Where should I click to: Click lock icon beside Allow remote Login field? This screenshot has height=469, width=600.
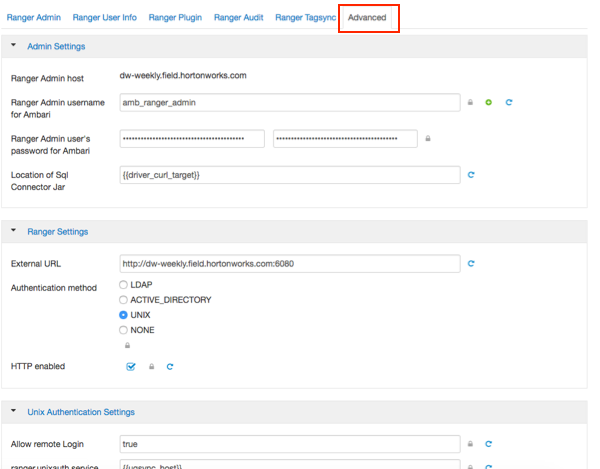(x=470, y=444)
